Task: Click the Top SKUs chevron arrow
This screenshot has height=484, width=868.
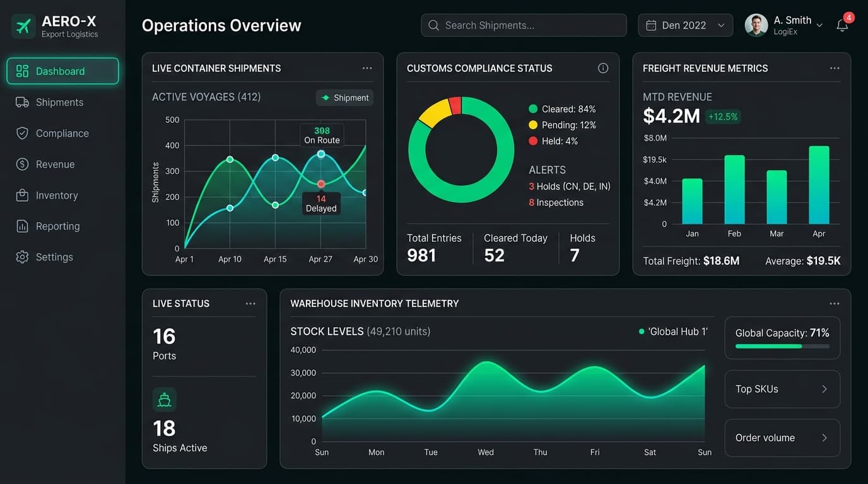Action: point(824,389)
